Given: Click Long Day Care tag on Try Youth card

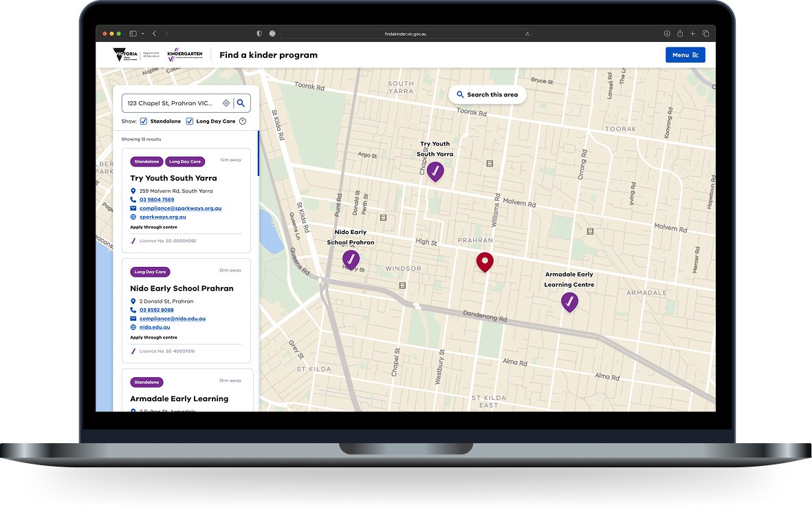Looking at the screenshot, I should click(185, 162).
